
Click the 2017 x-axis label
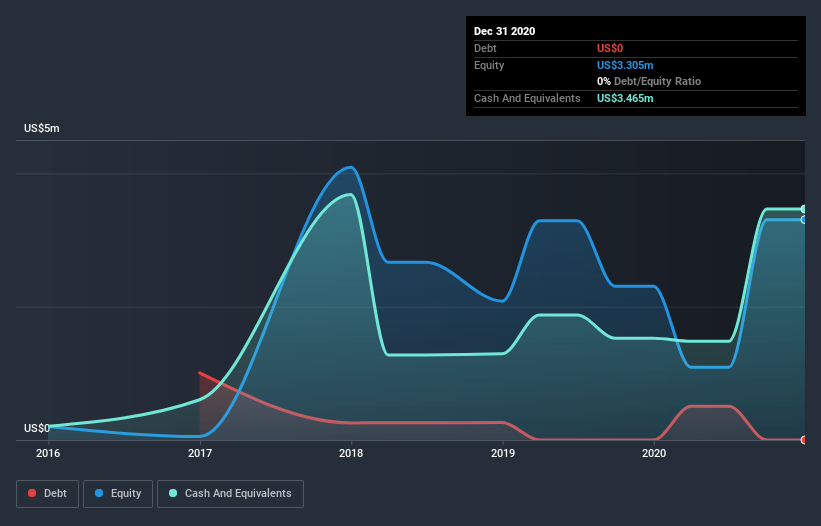click(200, 453)
